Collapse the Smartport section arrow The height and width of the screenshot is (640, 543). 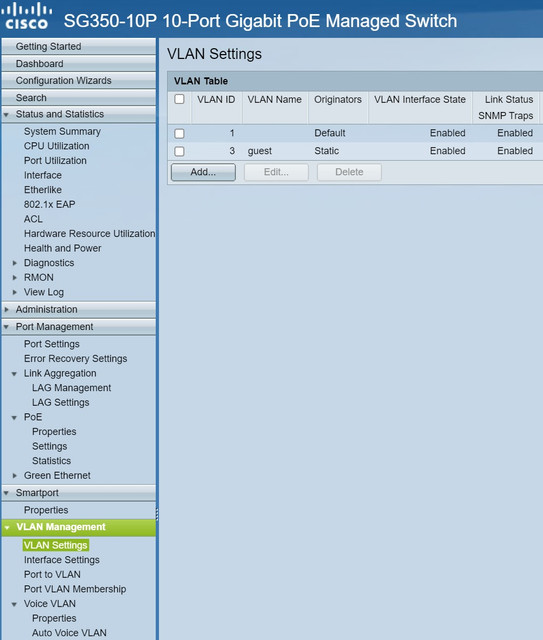pos(7,493)
